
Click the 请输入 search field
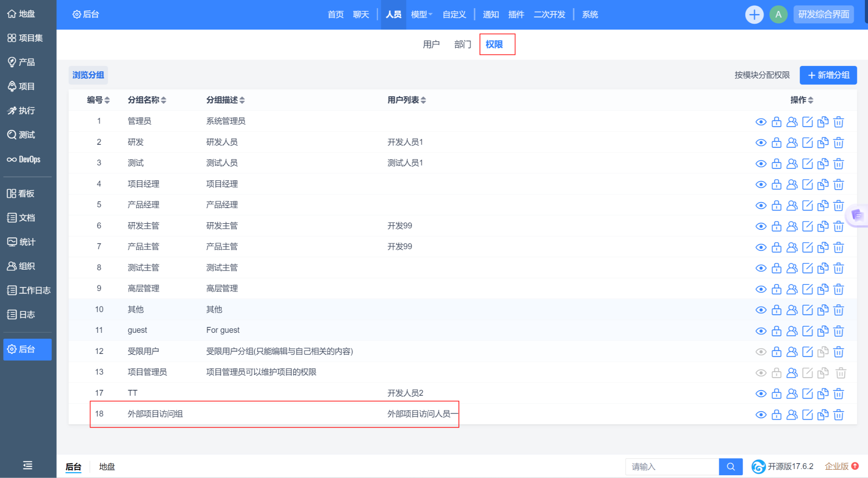(x=672, y=467)
